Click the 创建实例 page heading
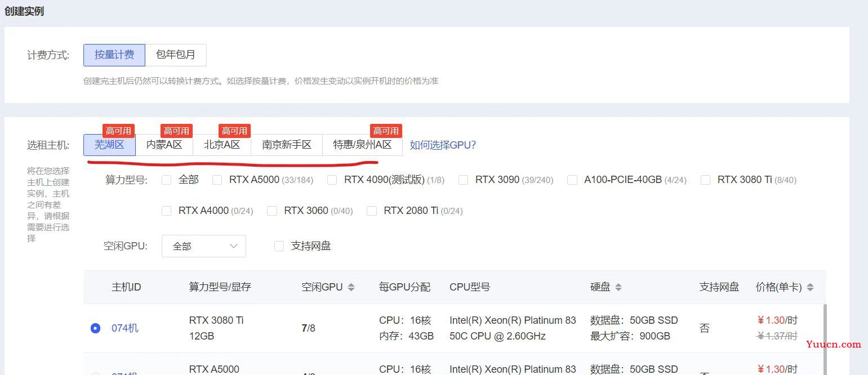 (24, 11)
